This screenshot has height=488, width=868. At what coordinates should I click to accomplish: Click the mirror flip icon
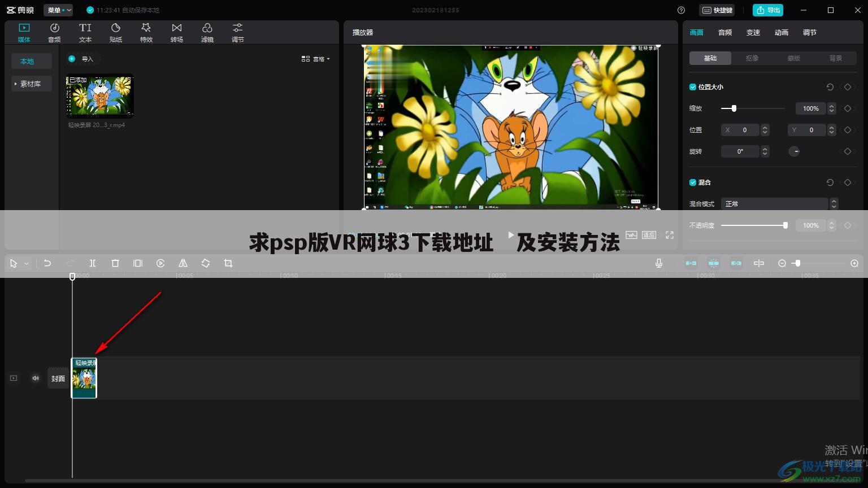183,263
